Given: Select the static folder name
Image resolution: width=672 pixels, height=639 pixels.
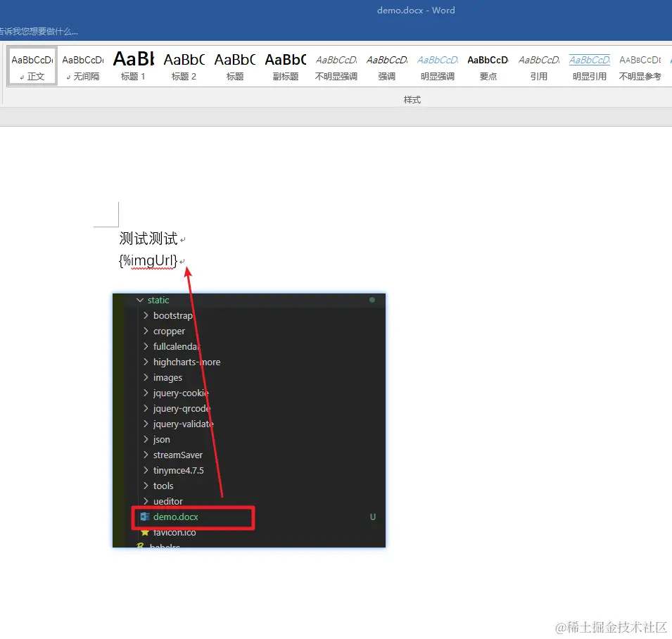Looking at the screenshot, I should coord(158,300).
